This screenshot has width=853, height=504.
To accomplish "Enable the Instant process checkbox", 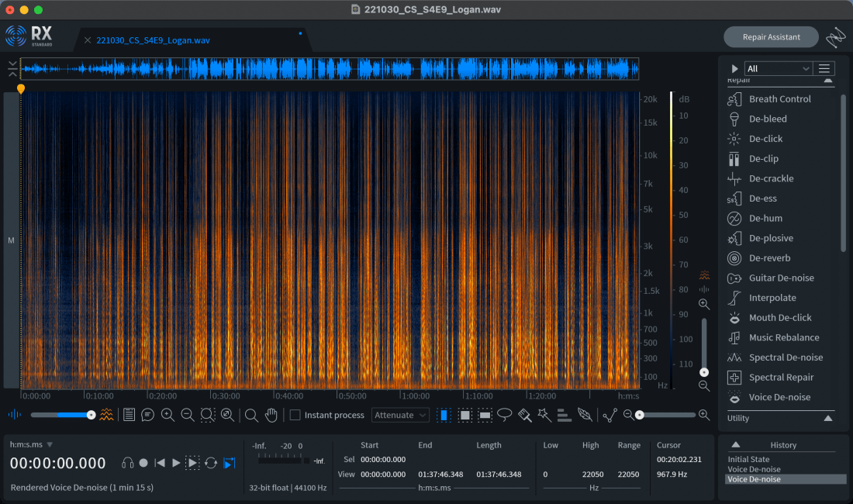I will point(295,415).
